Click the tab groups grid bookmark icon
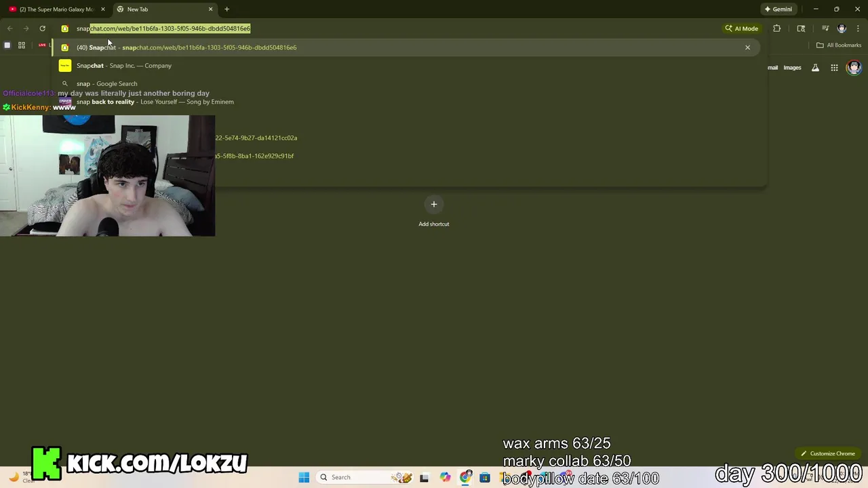 (22, 45)
